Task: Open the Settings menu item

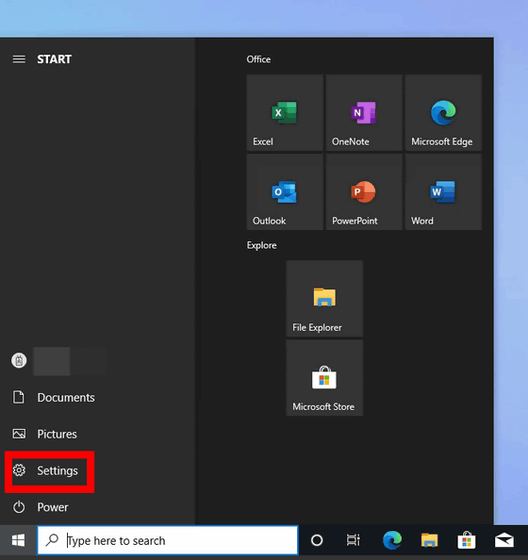Action: pyautogui.click(x=49, y=471)
